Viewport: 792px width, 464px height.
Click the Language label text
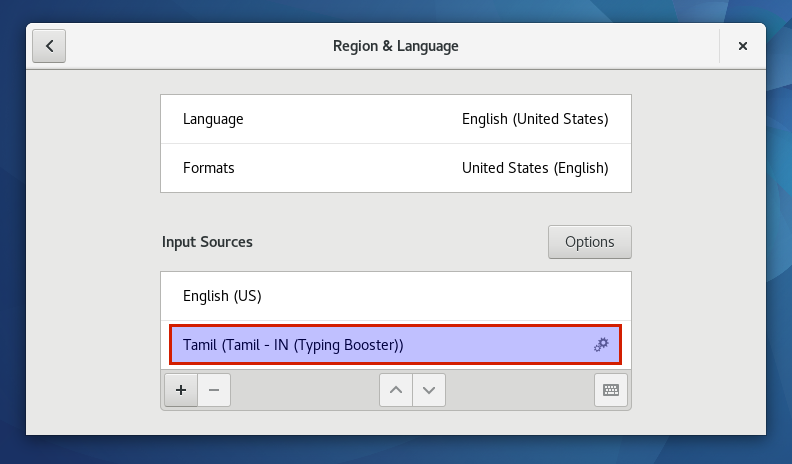[x=213, y=119]
